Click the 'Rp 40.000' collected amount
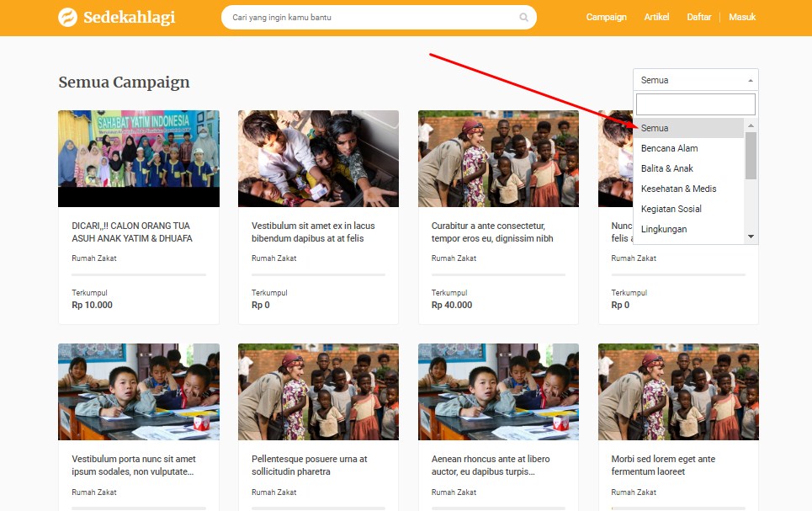The image size is (812, 511). (x=452, y=306)
